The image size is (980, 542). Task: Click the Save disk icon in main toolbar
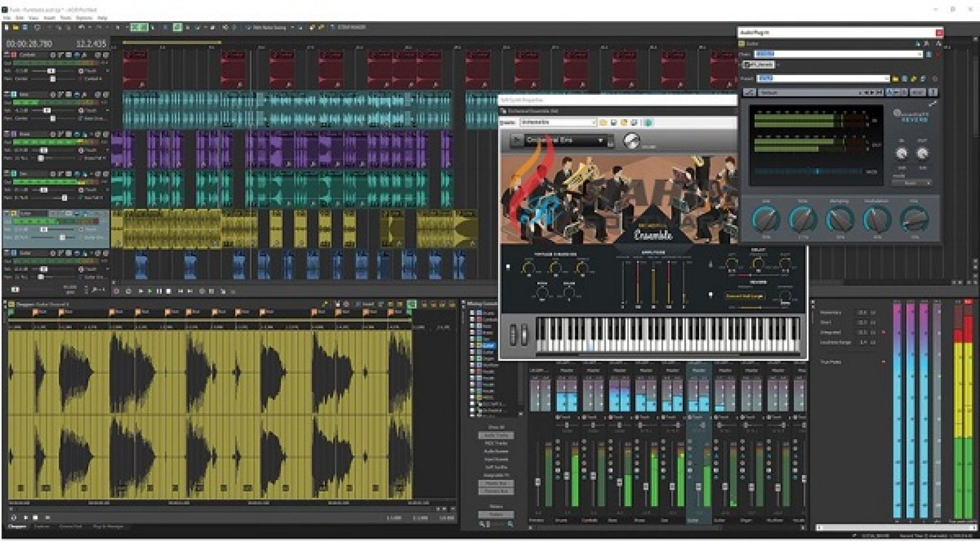(x=25, y=28)
